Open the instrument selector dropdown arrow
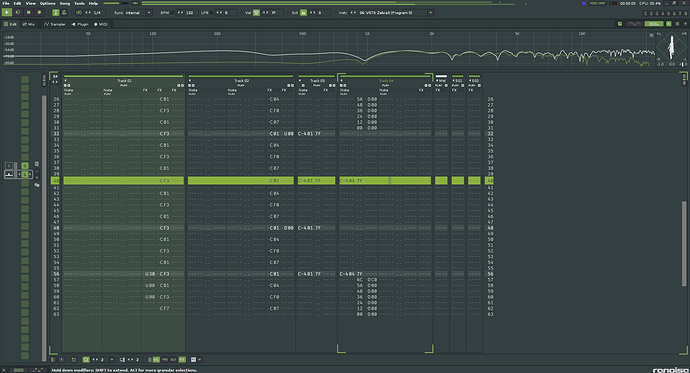Viewport: 690px width, 373px height. coord(430,13)
